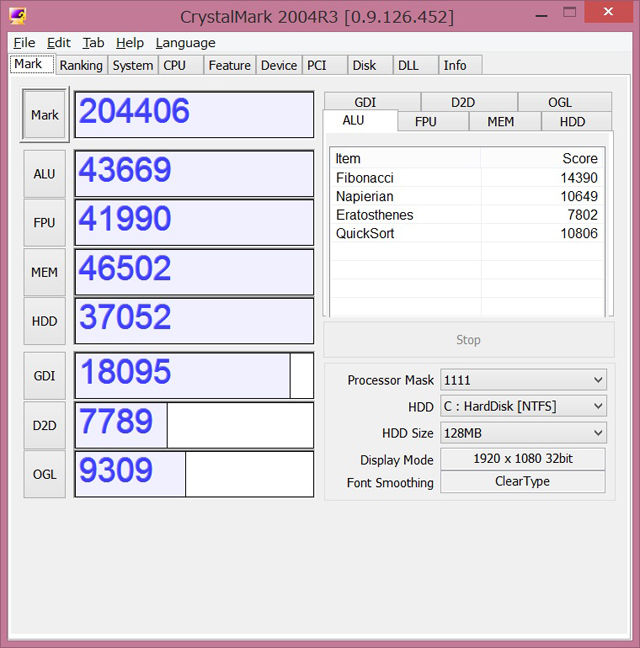Open the Help menu

point(130,43)
